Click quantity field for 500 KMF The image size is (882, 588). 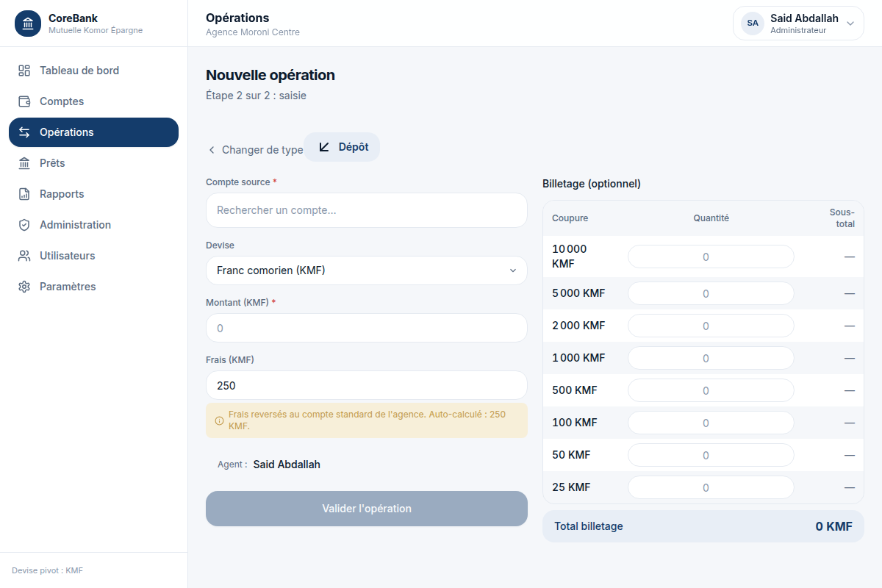(x=711, y=390)
